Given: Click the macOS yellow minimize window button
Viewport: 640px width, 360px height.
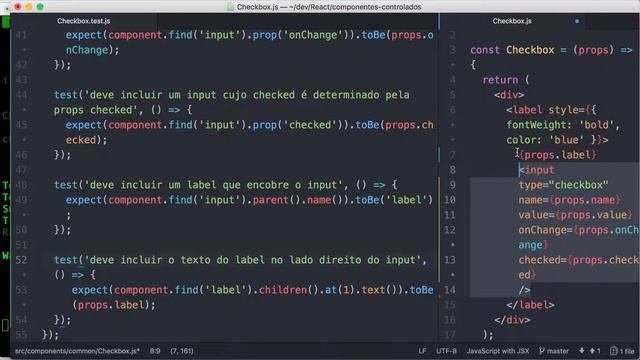Looking at the screenshot, I should click(29, 7).
